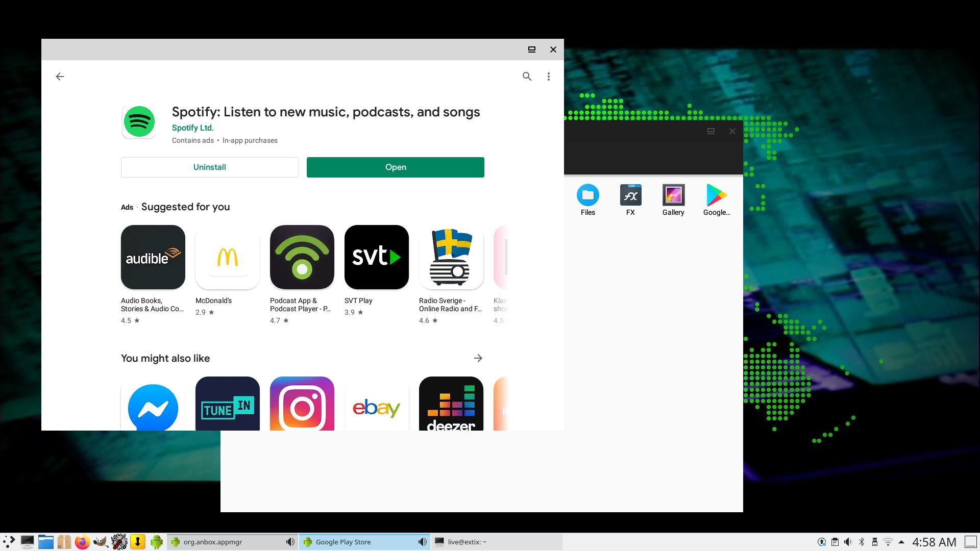The width and height of the screenshot is (980, 551).
Task: Open the updates notifier tray icon
Action: tap(822, 542)
